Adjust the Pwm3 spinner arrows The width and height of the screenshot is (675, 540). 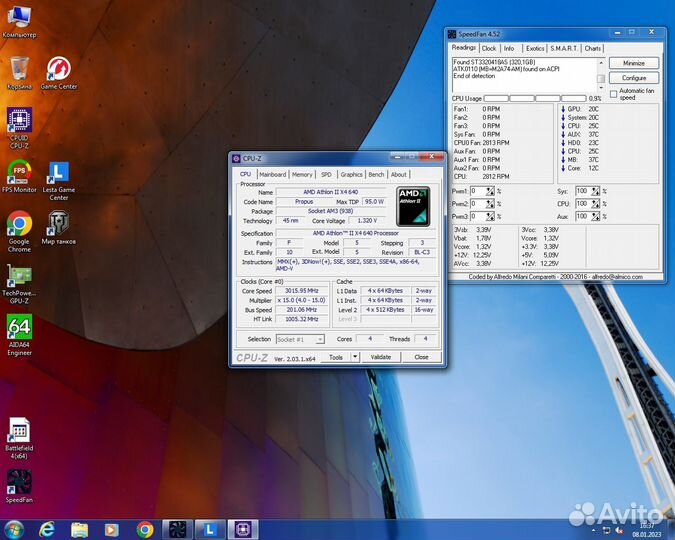490,216
